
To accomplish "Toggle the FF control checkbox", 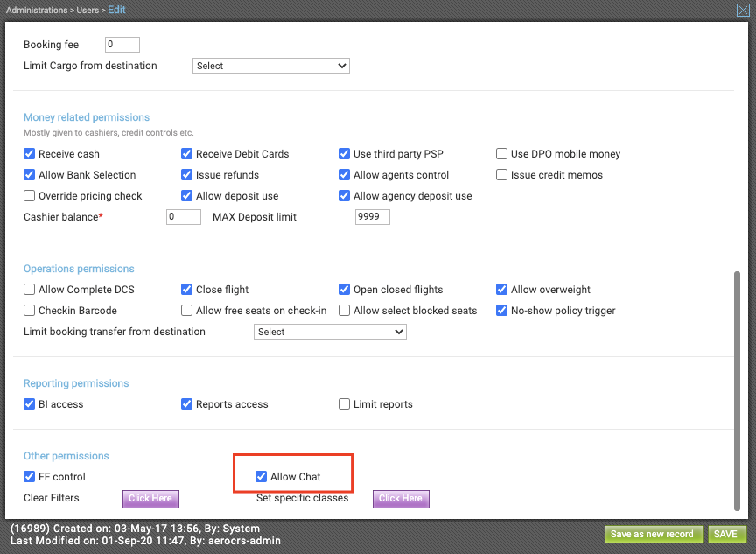I will click(x=30, y=476).
